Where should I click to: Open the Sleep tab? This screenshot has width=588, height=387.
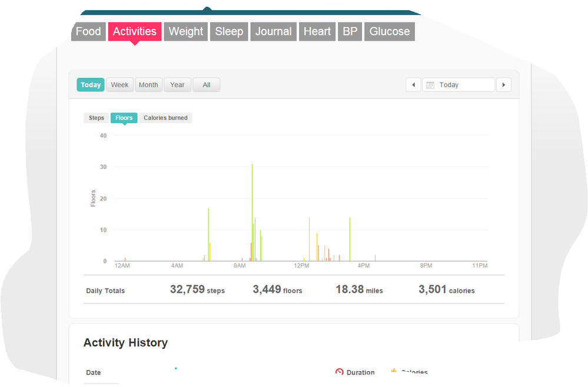(229, 32)
